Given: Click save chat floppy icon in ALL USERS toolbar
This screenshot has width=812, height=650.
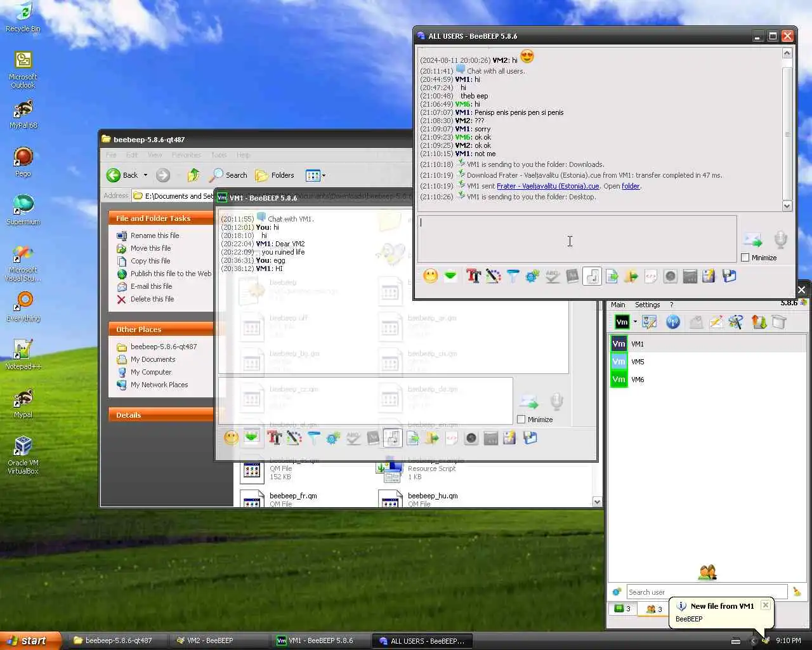Looking at the screenshot, I should 729,275.
